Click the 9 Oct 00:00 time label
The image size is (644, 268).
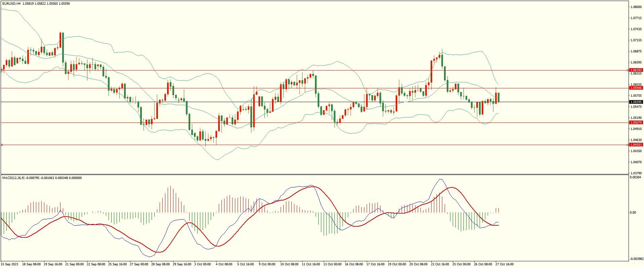(267, 264)
